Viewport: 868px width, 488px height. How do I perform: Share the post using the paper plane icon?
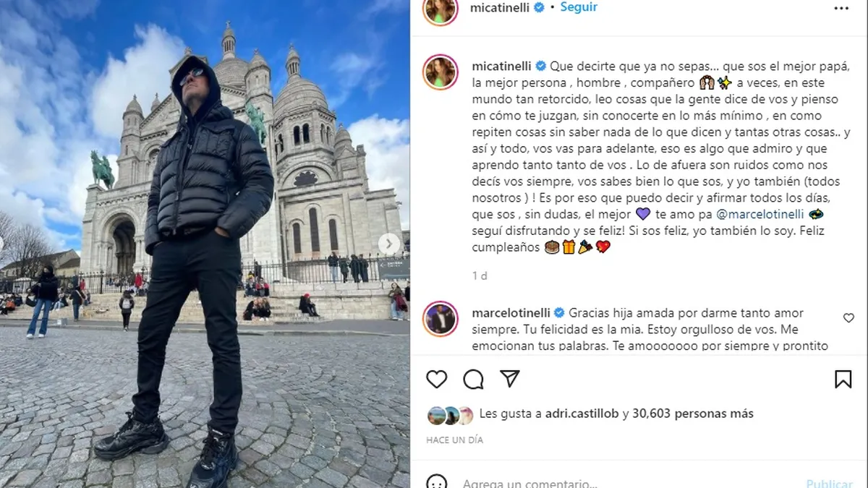510,379
